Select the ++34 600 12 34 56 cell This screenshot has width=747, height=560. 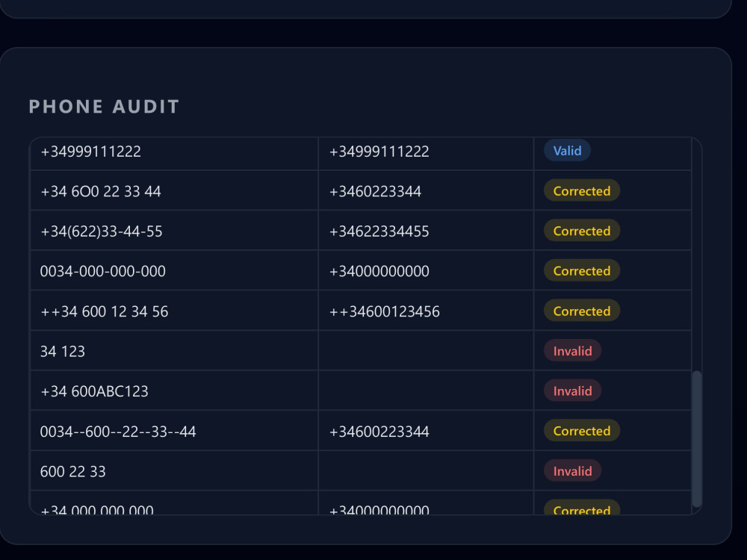pos(174,311)
